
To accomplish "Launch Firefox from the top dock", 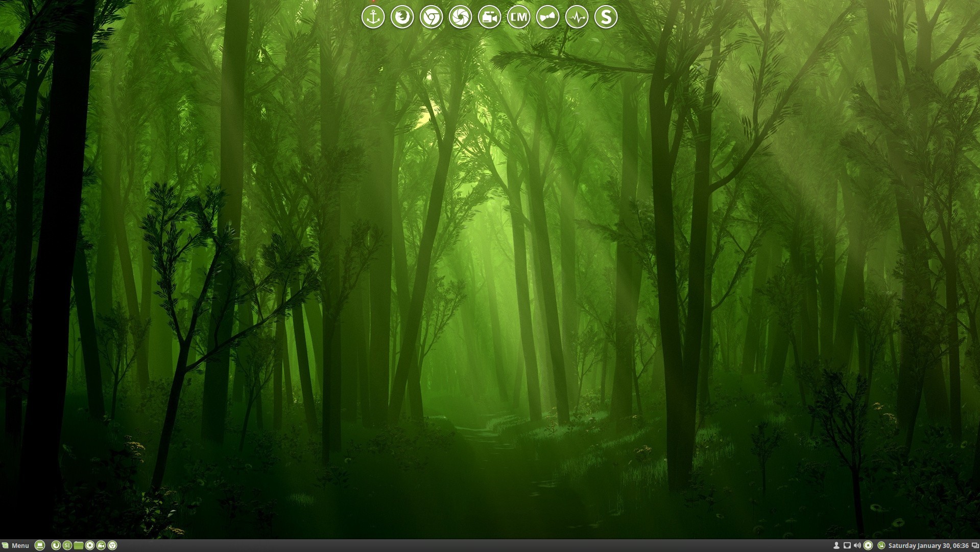I will pos(402,17).
